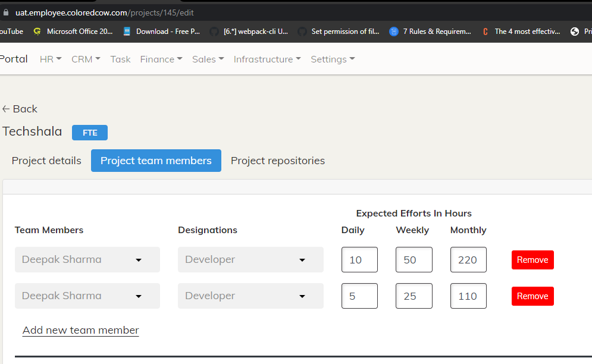Open the Task menu item
Viewport: 592px width, 364px height.
pos(120,59)
